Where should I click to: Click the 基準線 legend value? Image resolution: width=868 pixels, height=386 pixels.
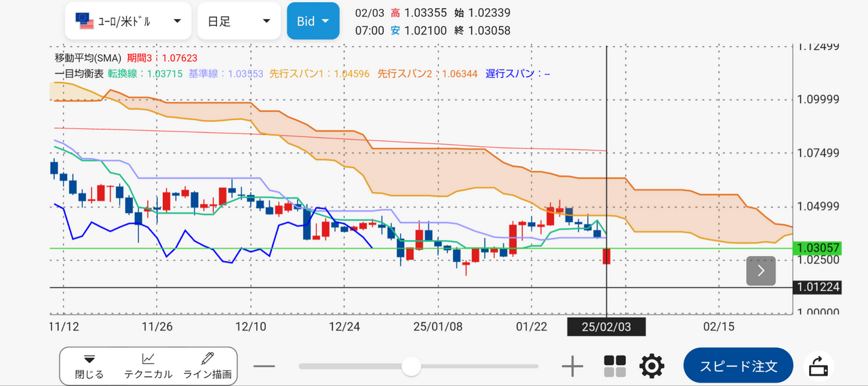coord(245,73)
